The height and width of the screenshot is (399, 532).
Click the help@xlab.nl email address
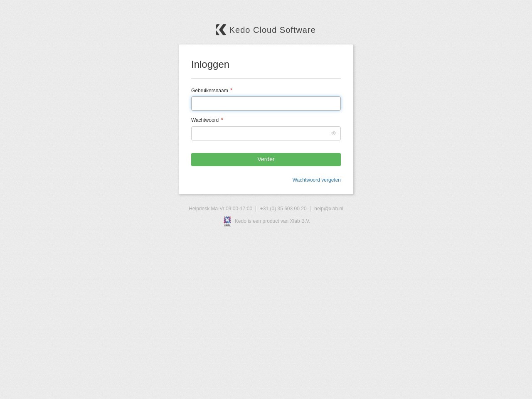pyautogui.click(x=329, y=209)
